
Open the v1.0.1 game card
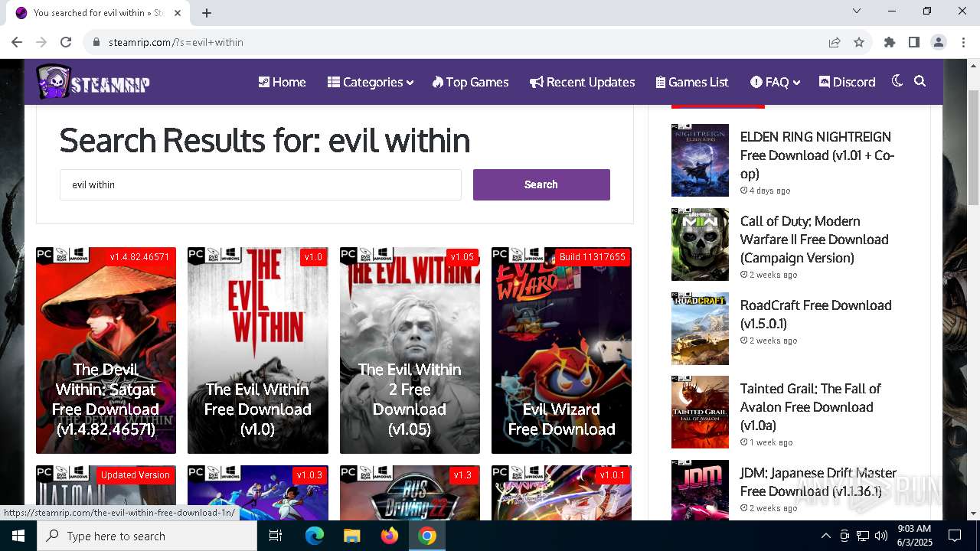561,493
